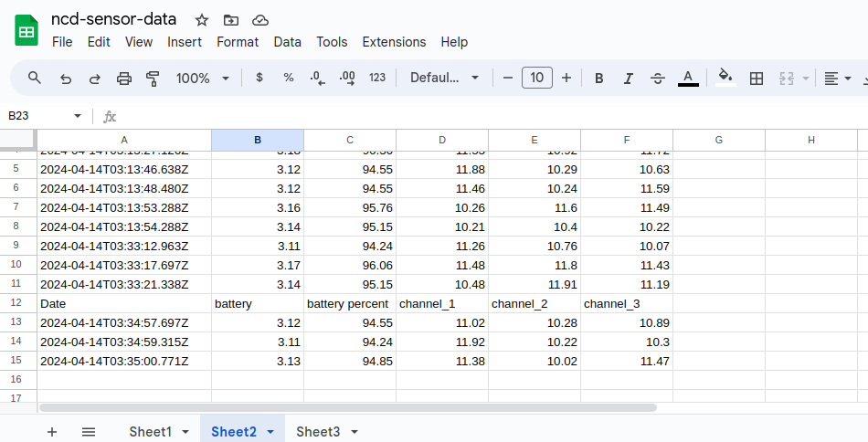Screen dimensions: 868x442
Task: Open the Default font dropdown
Action: pos(444,78)
